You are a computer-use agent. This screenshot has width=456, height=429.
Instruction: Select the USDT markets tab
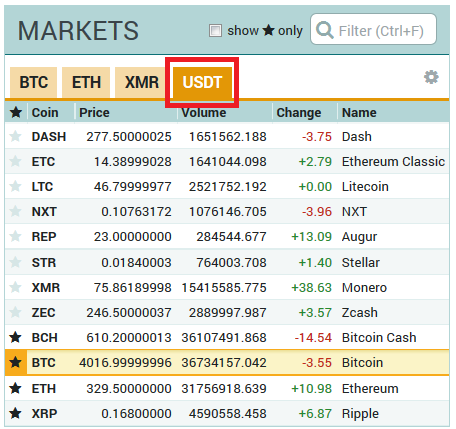[202, 82]
